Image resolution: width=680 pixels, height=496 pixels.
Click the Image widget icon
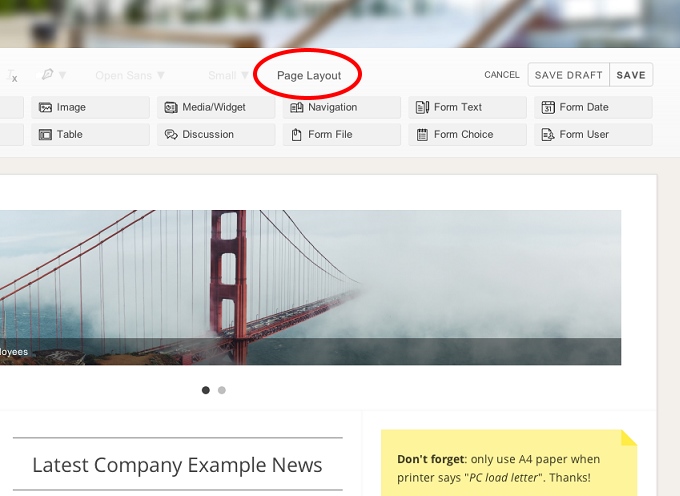point(45,108)
